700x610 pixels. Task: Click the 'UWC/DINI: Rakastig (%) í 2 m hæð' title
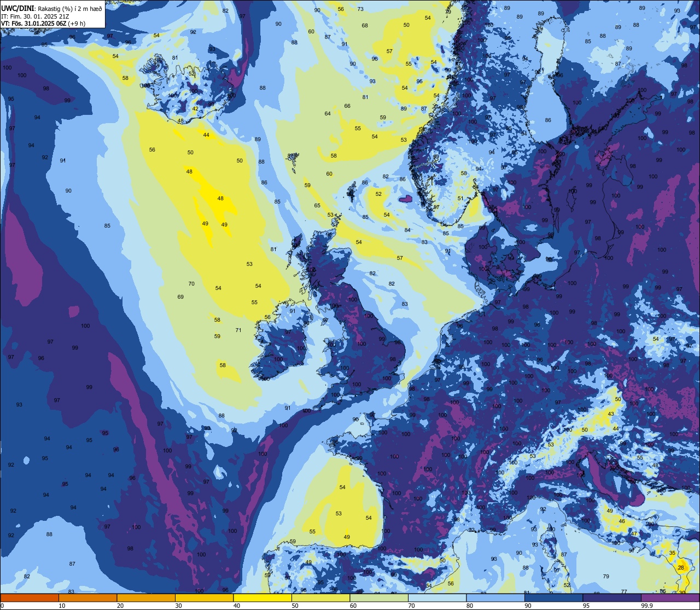tap(51, 8)
